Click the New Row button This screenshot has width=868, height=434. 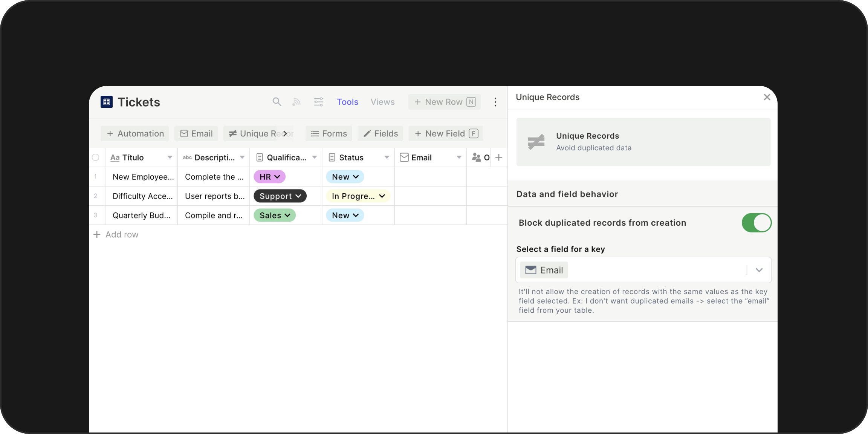click(x=445, y=102)
